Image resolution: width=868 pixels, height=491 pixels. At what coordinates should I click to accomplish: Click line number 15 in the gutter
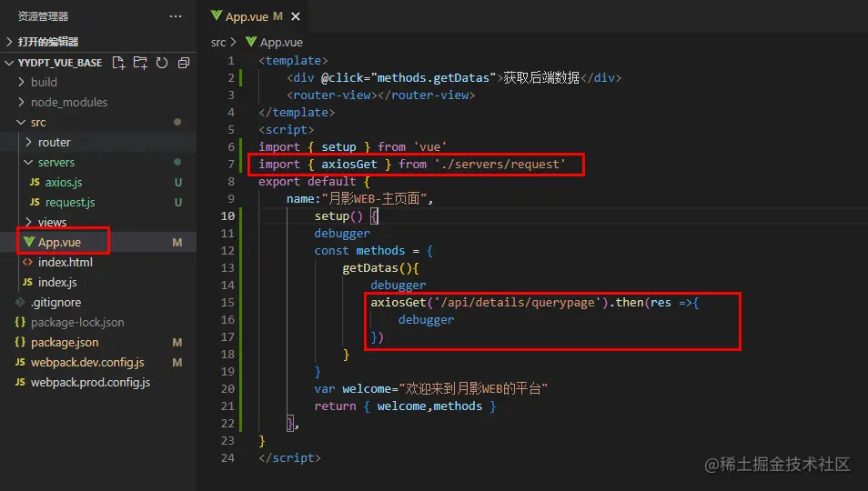[227, 302]
